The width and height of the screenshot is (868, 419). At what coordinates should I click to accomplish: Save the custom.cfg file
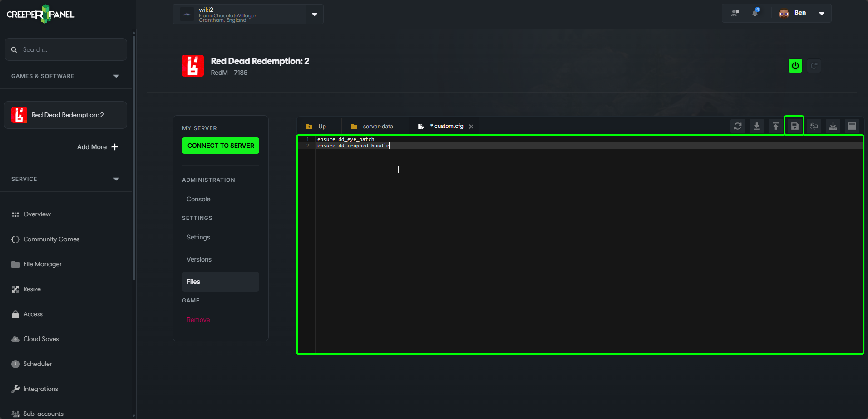click(794, 126)
